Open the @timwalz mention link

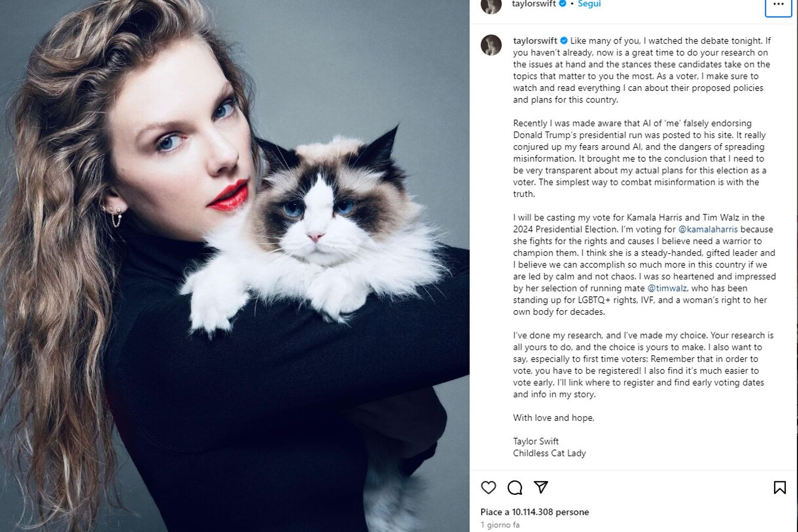click(x=667, y=288)
